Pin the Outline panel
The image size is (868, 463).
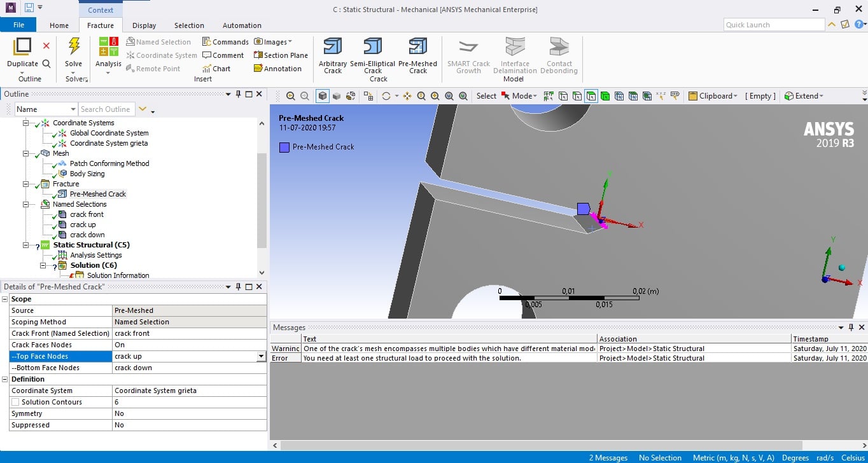pyautogui.click(x=239, y=94)
